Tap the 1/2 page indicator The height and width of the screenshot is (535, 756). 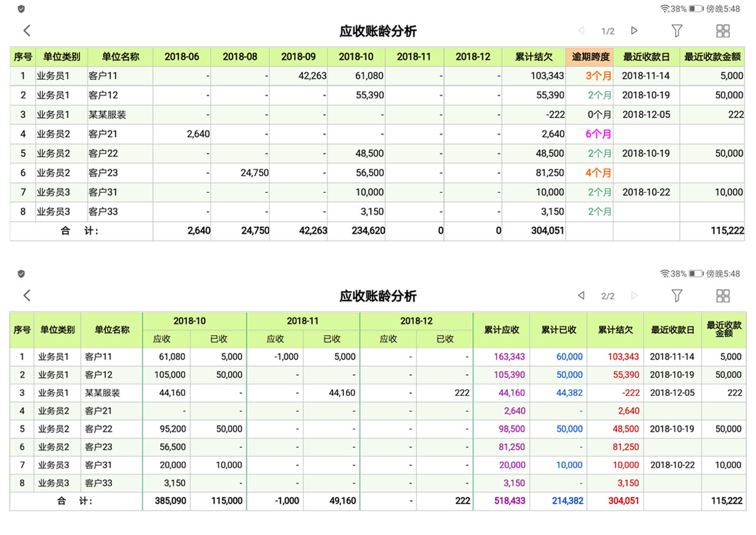click(607, 31)
